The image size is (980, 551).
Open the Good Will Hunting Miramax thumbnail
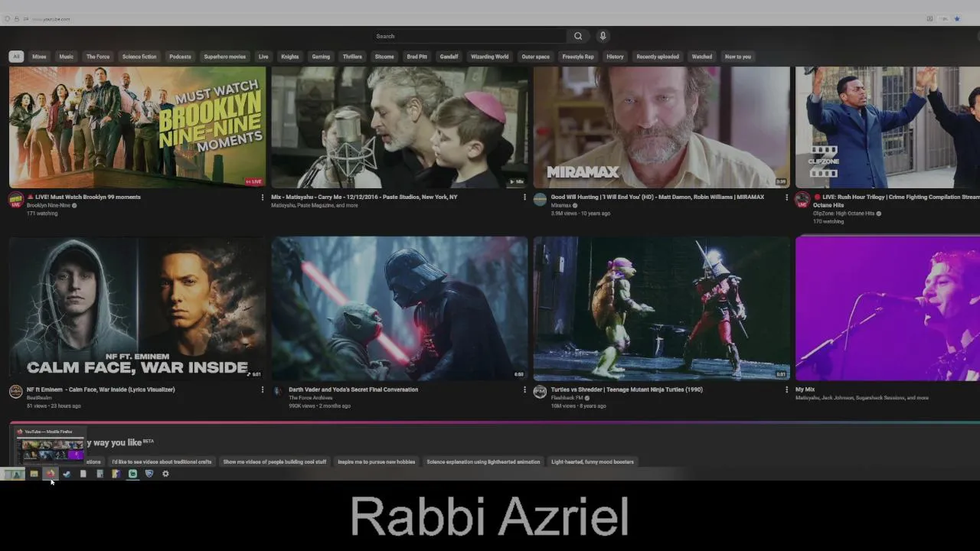coord(661,127)
